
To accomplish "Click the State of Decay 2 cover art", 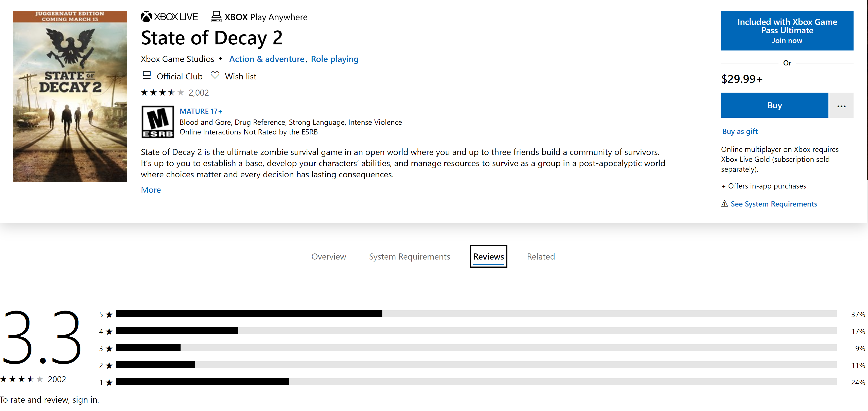I will [x=70, y=96].
